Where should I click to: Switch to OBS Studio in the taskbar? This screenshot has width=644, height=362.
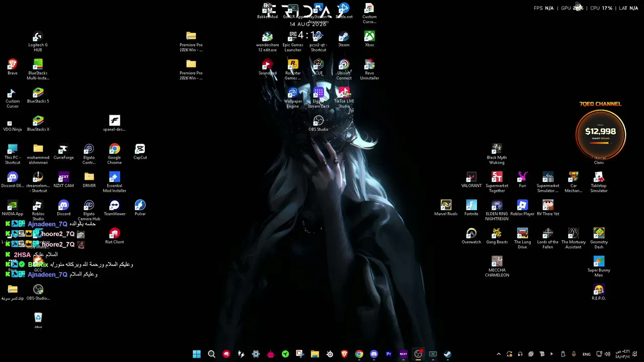tap(418, 354)
